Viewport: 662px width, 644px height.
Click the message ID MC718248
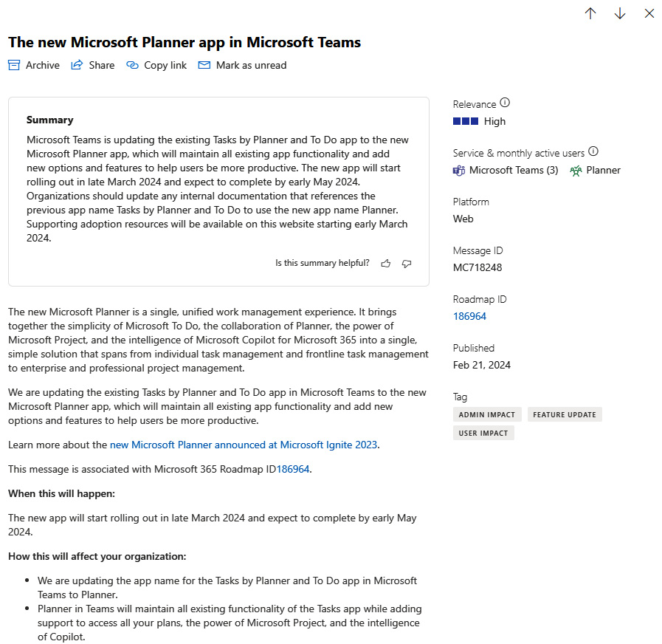point(477,267)
